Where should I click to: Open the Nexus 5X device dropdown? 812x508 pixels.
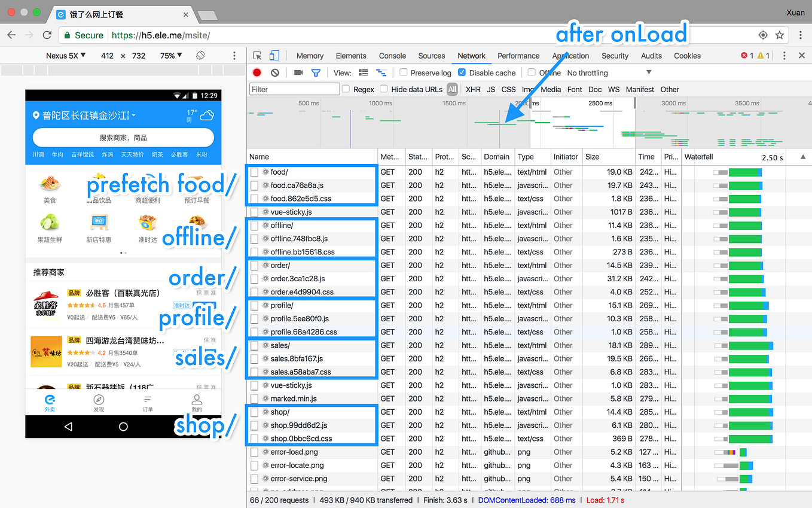(66, 55)
